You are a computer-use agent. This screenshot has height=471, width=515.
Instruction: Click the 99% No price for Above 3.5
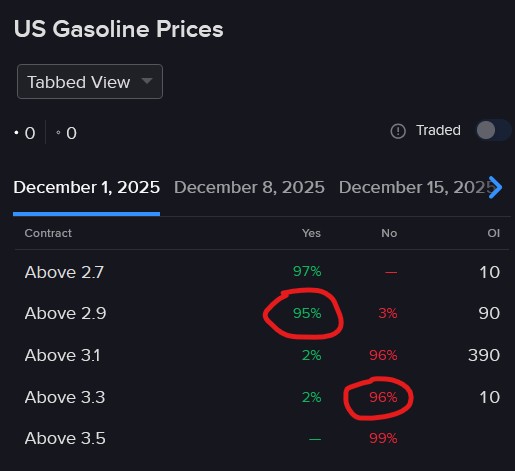coord(383,438)
